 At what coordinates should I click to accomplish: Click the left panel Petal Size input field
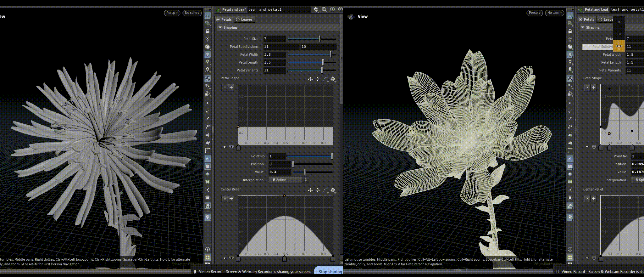(x=274, y=39)
